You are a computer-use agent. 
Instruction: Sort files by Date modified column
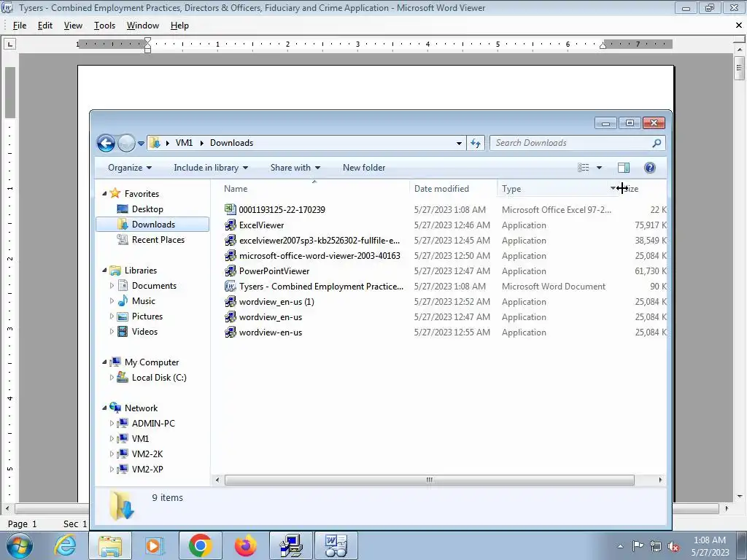pos(453,189)
